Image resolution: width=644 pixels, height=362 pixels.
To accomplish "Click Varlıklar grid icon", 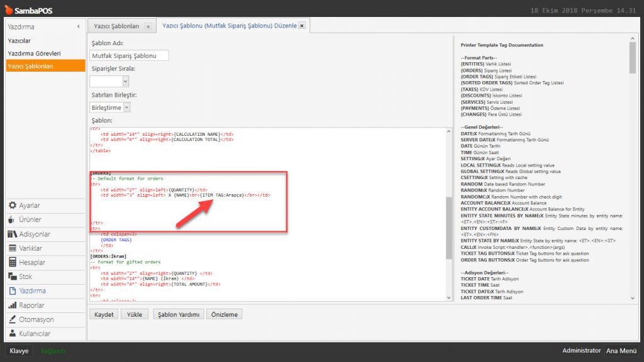I will pos(13,248).
